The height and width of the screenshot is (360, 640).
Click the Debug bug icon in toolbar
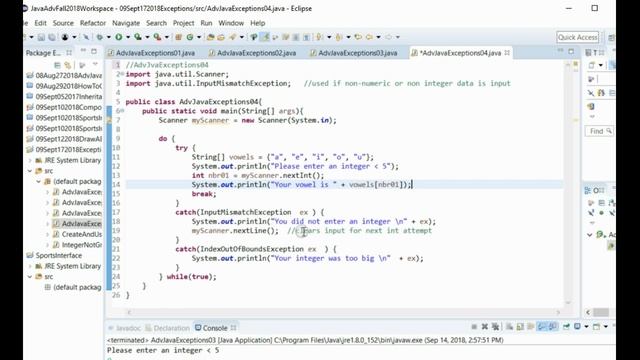100,37
